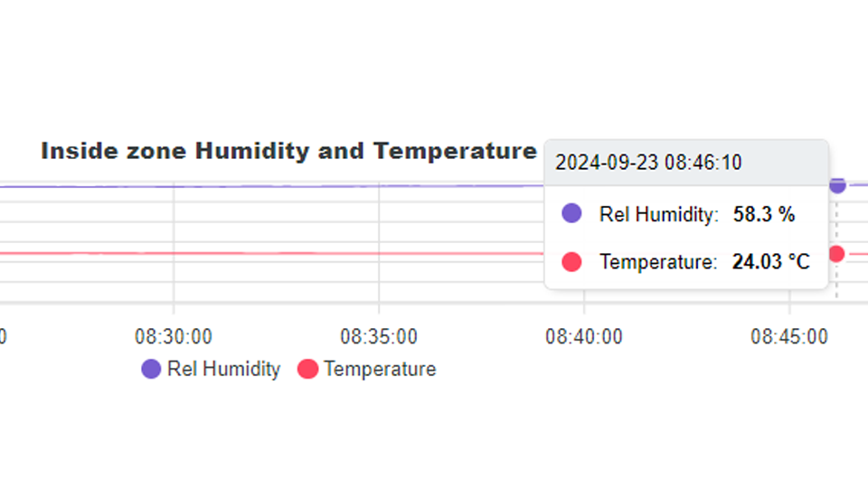Viewport: 868px width, 488px height.
Task: Click the purple humidity line near 08:30
Action: pyautogui.click(x=174, y=186)
